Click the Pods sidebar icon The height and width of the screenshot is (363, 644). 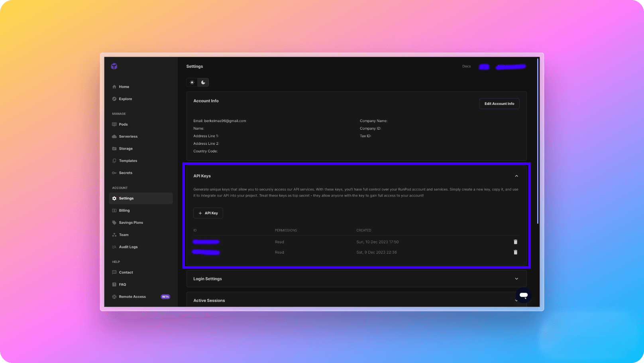point(114,124)
